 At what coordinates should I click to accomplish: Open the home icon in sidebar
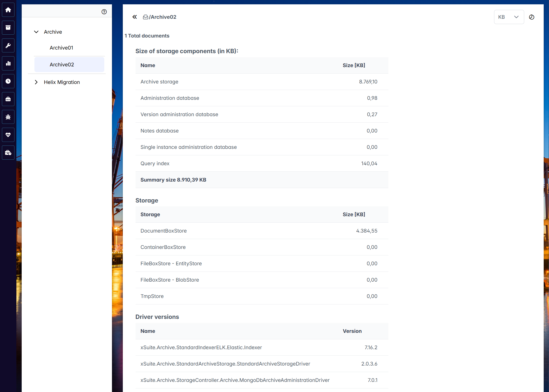click(x=8, y=10)
